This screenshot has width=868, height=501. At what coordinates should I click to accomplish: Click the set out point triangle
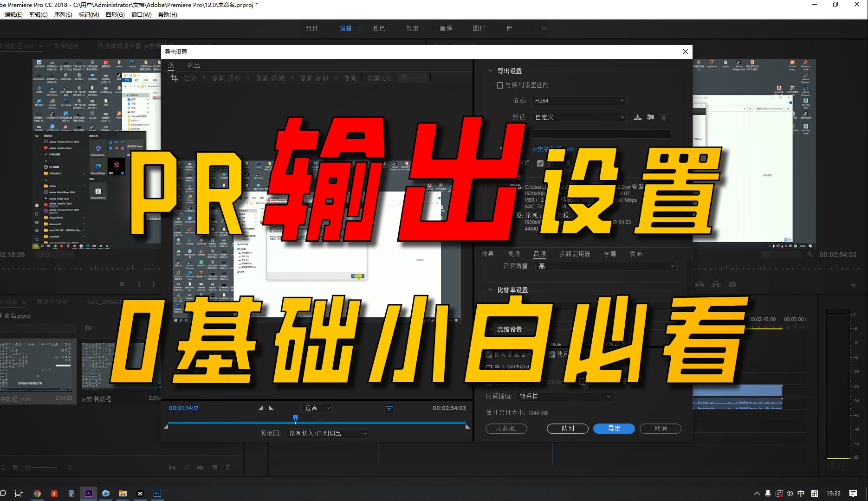[272, 408]
